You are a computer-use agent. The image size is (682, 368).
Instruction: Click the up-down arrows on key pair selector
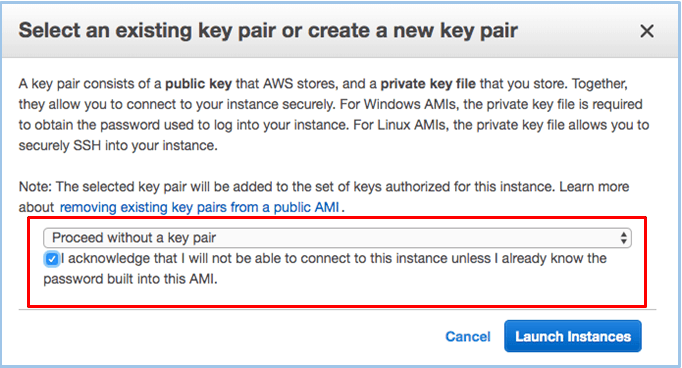(624, 238)
